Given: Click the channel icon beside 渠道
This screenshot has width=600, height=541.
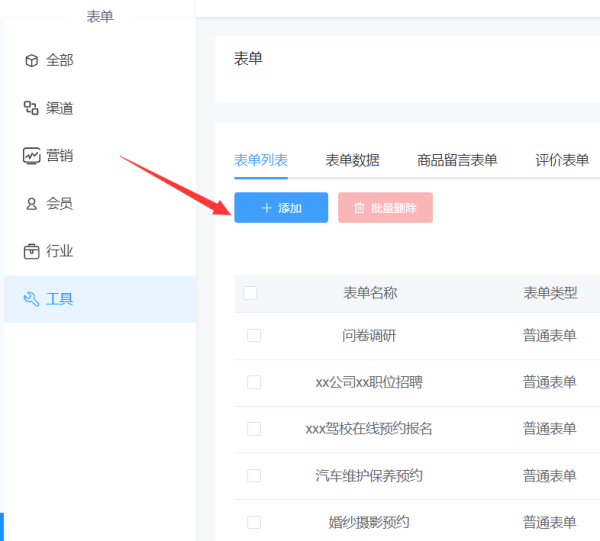Looking at the screenshot, I should pos(31,108).
